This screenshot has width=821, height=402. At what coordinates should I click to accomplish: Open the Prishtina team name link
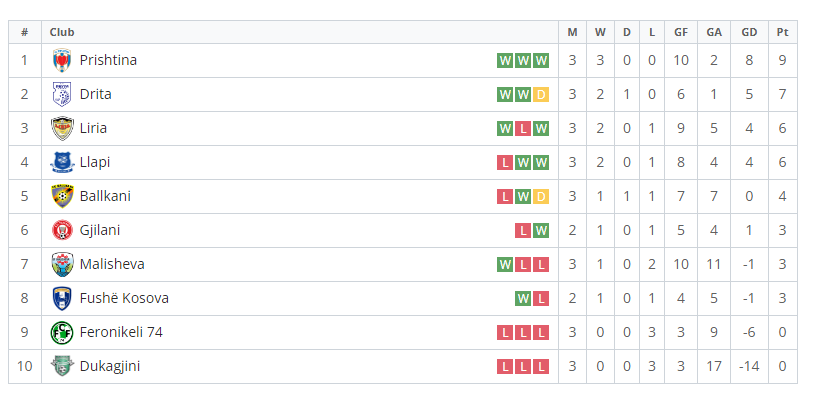(108, 61)
